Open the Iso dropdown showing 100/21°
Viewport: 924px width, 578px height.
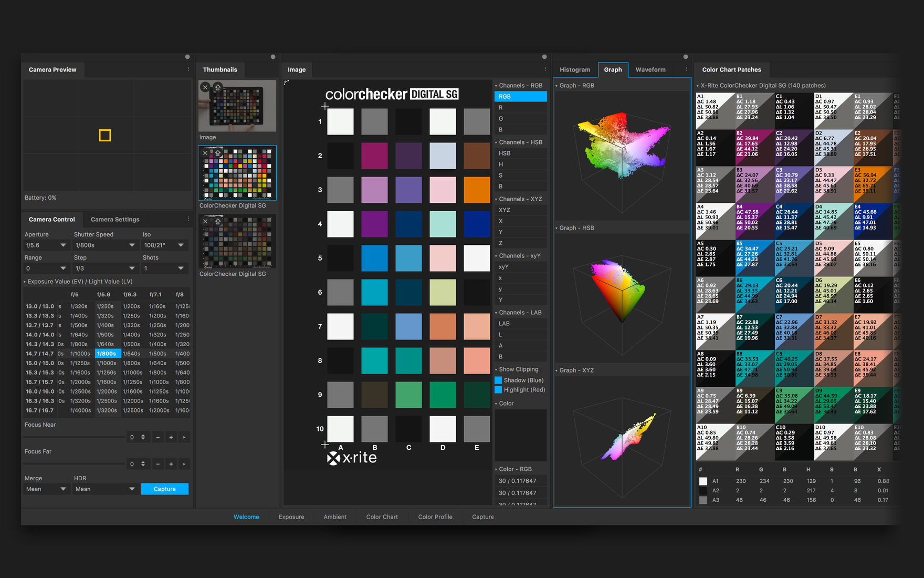pyautogui.click(x=164, y=245)
